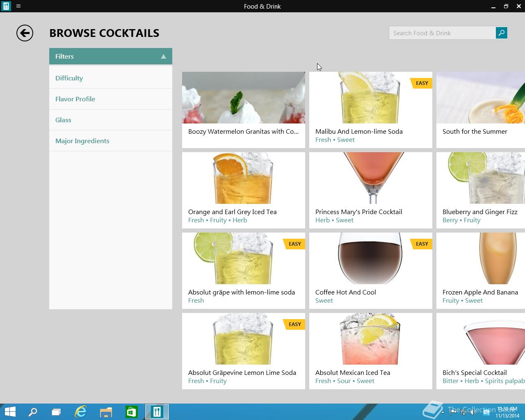Click the Absolut Mexican Iced Tea title
Image resolution: width=525 pixels, height=420 pixels.
(353, 373)
